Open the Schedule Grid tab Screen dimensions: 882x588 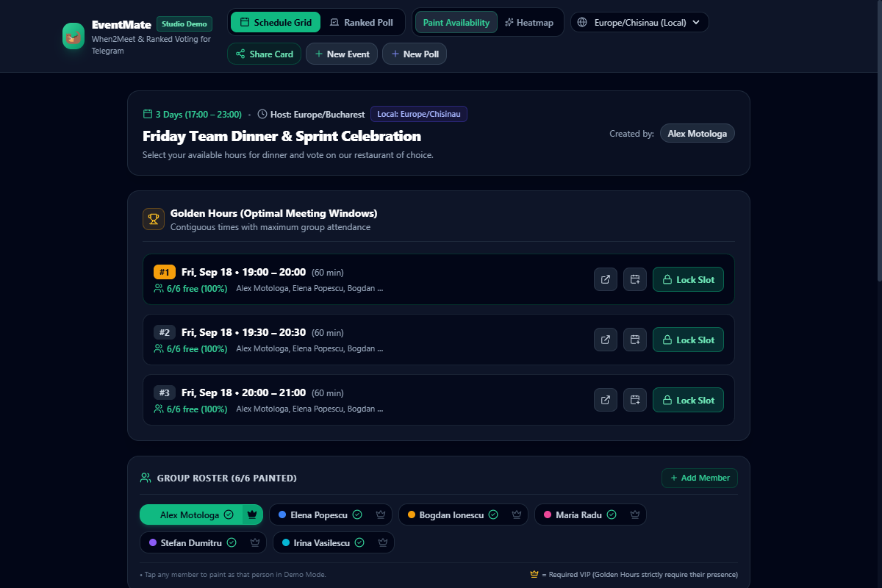click(x=276, y=22)
